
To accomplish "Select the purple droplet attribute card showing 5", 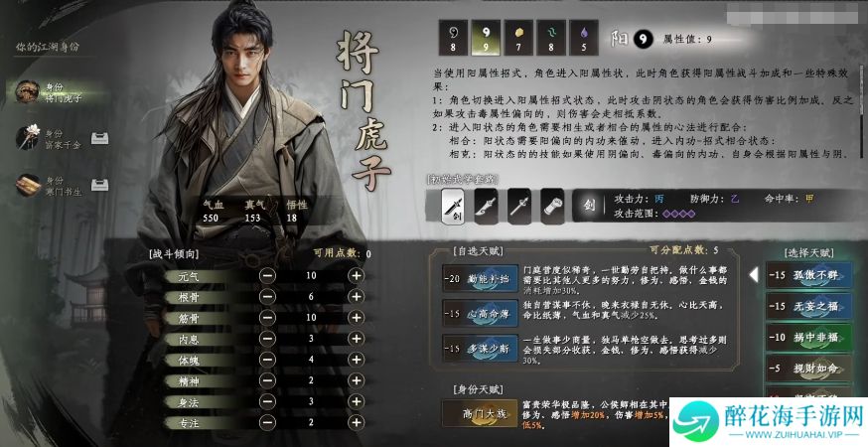I will [583, 38].
